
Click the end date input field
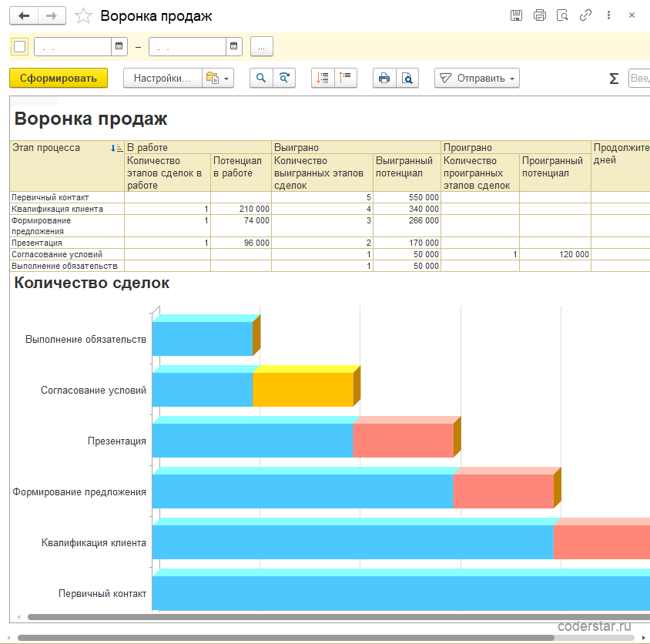pos(187,46)
